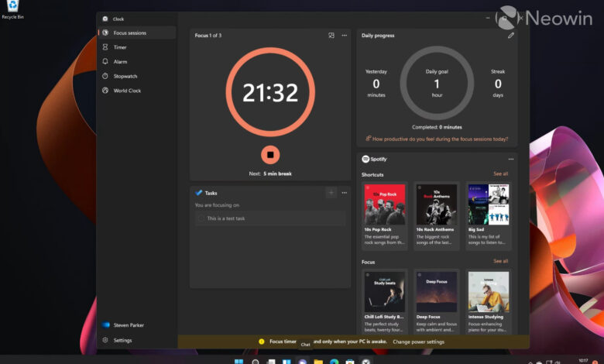Click See all next to Focus playlists
Viewport: 604px width, 364px height.
[501, 261]
